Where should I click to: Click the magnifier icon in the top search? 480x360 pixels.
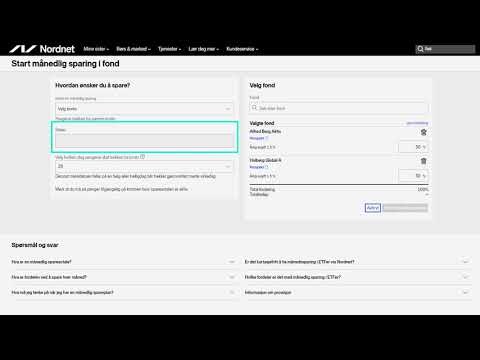pyautogui.click(x=421, y=49)
